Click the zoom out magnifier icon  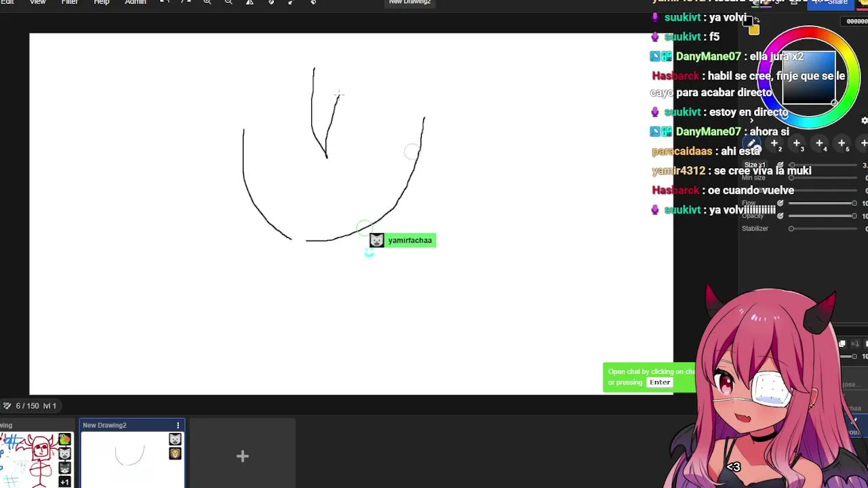point(229,2)
